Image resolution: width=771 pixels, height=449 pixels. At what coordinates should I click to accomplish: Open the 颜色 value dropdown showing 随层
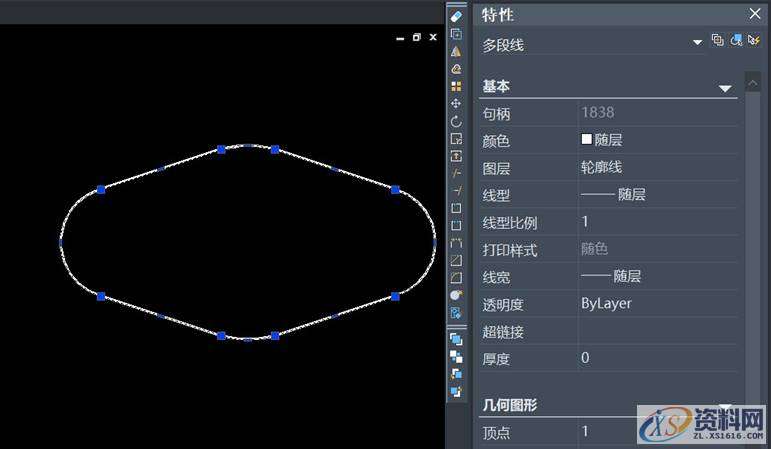point(658,140)
